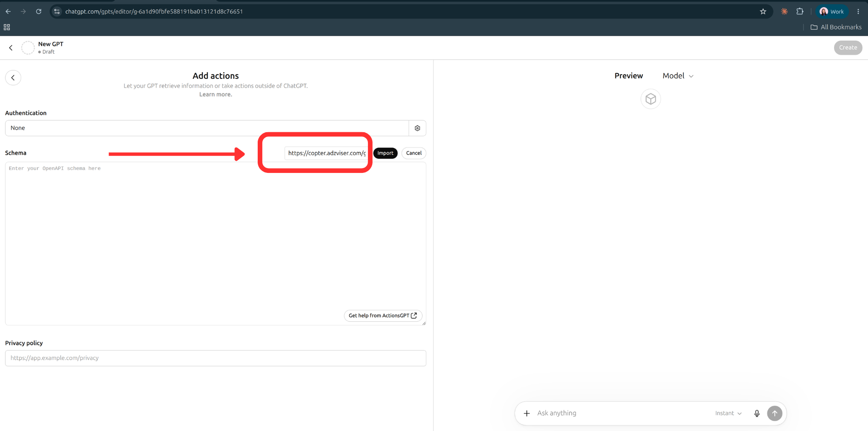868x431 pixels.
Task: Click the schema textarea resize handle
Action: point(424,323)
